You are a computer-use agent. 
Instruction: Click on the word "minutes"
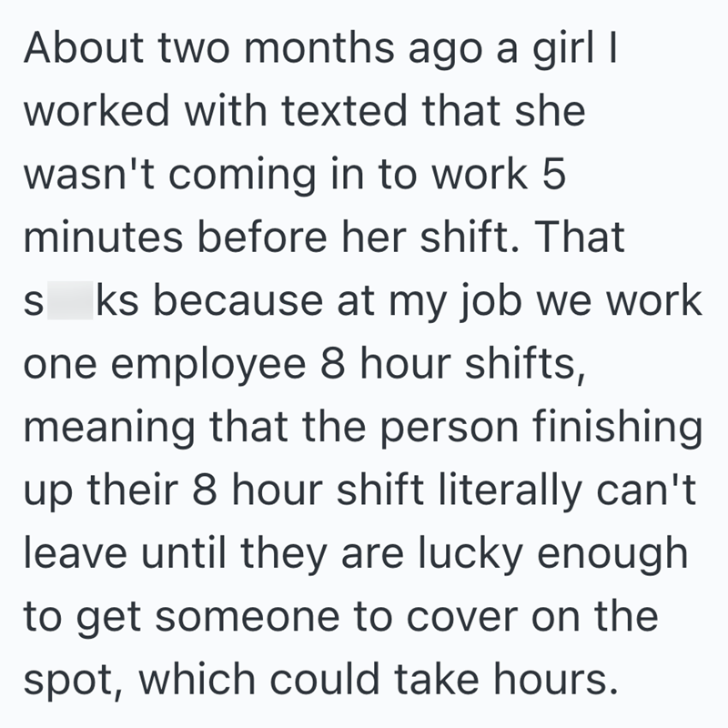[103, 238]
